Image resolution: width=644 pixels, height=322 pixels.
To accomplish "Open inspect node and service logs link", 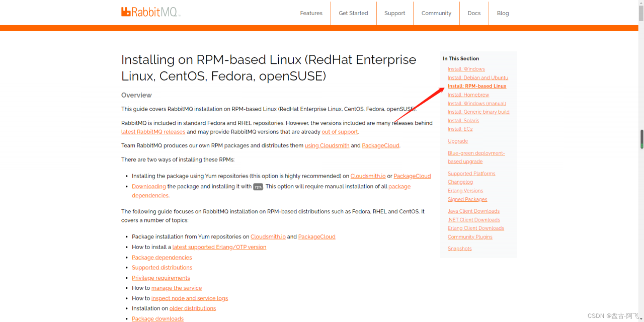I will pos(190,298).
